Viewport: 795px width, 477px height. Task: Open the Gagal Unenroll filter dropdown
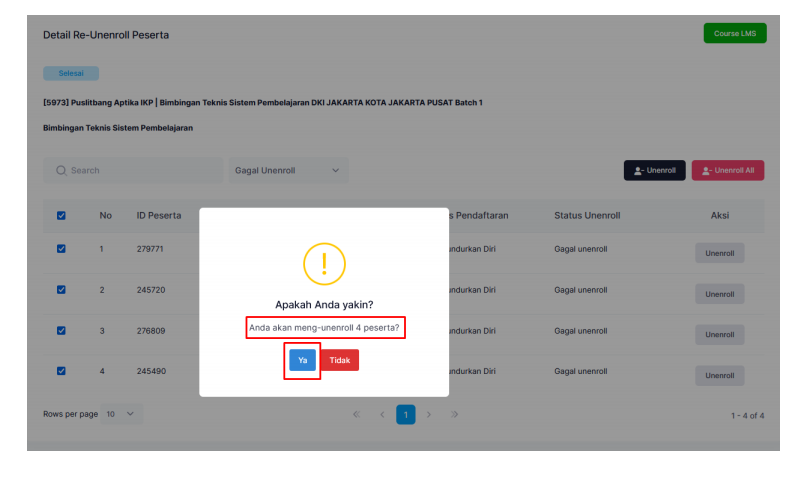coord(288,170)
